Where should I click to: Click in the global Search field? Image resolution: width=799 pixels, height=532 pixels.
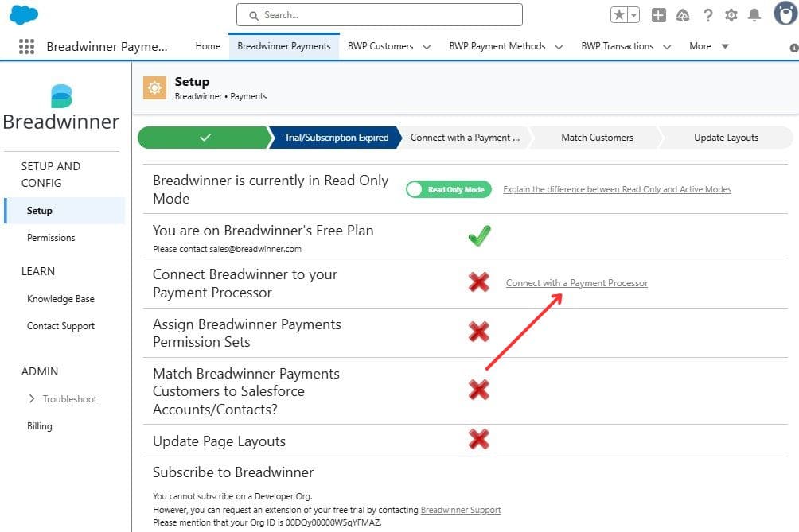click(380, 15)
